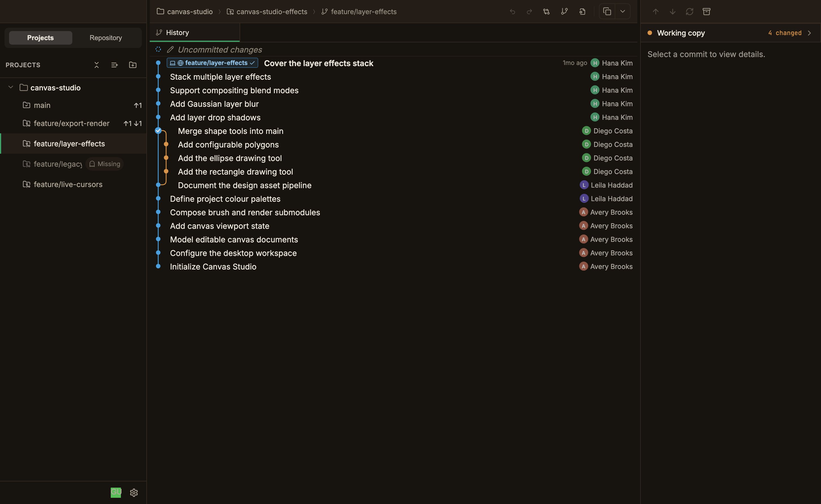Open the Working copy changes panel
The image size is (821, 504).
[x=730, y=33]
